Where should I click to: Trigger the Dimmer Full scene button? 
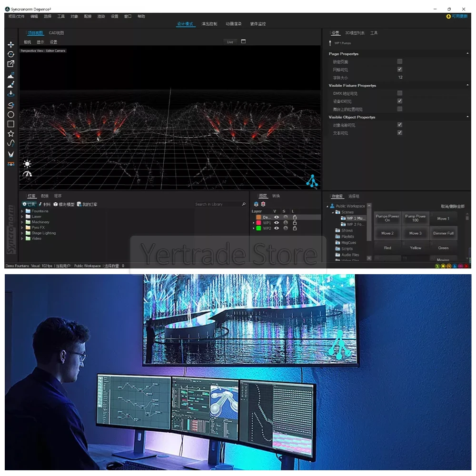443,233
